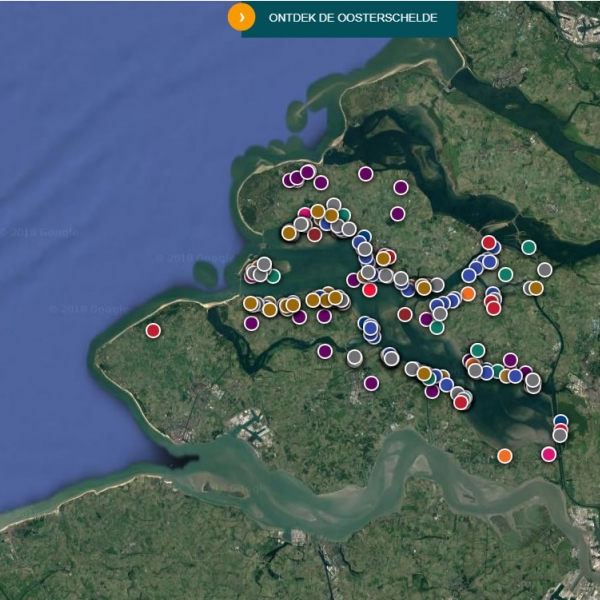Image resolution: width=600 pixels, height=600 pixels.
Task: Select the red marker ending the southern gray-blue chain
Action: pyautogui.click(x=461, y=402)
